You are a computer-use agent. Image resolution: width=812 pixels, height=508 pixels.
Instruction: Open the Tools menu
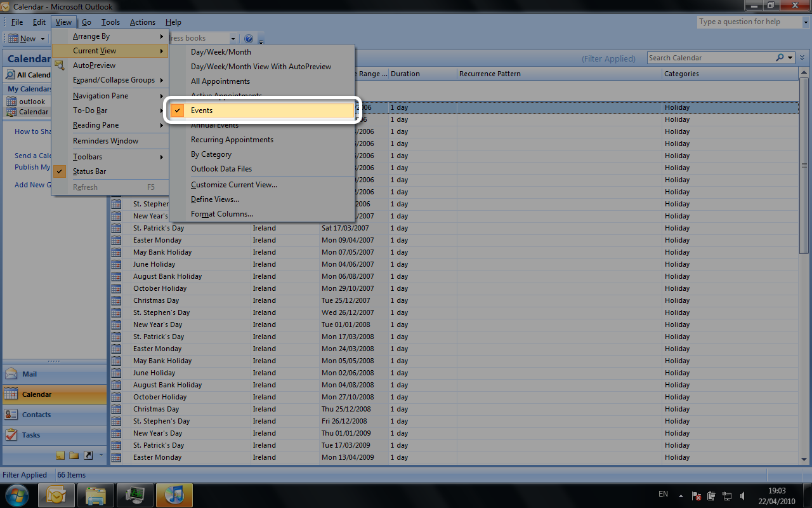pyautogui.click(x=110, y=22)
